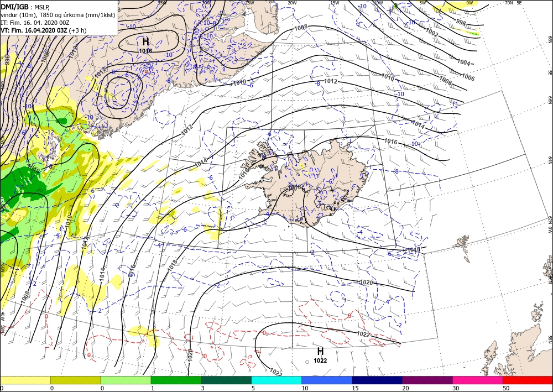Image resolution: width=553 pixels, height=392 pixels.
Task: Select the dark green swatch labeled 3
Action: [x=226, y=380]
